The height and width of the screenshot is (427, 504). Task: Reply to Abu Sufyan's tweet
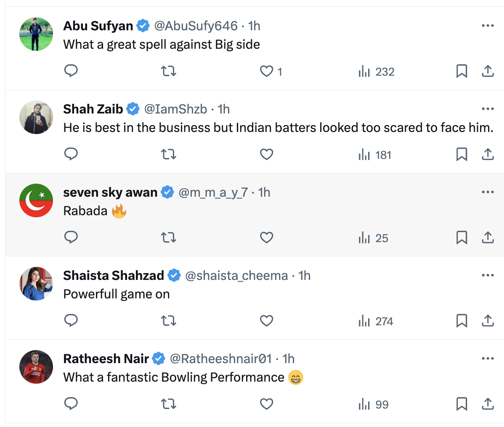click(71, 71)
